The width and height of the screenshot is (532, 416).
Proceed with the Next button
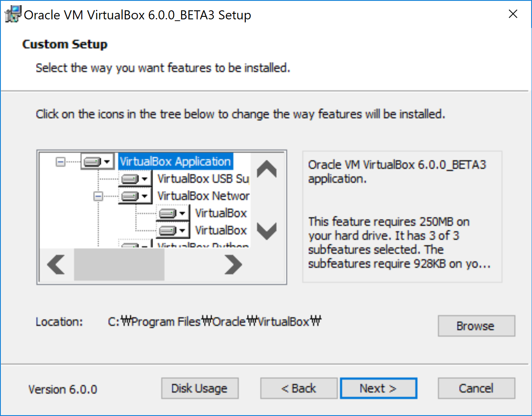click(x=378, y=388)
